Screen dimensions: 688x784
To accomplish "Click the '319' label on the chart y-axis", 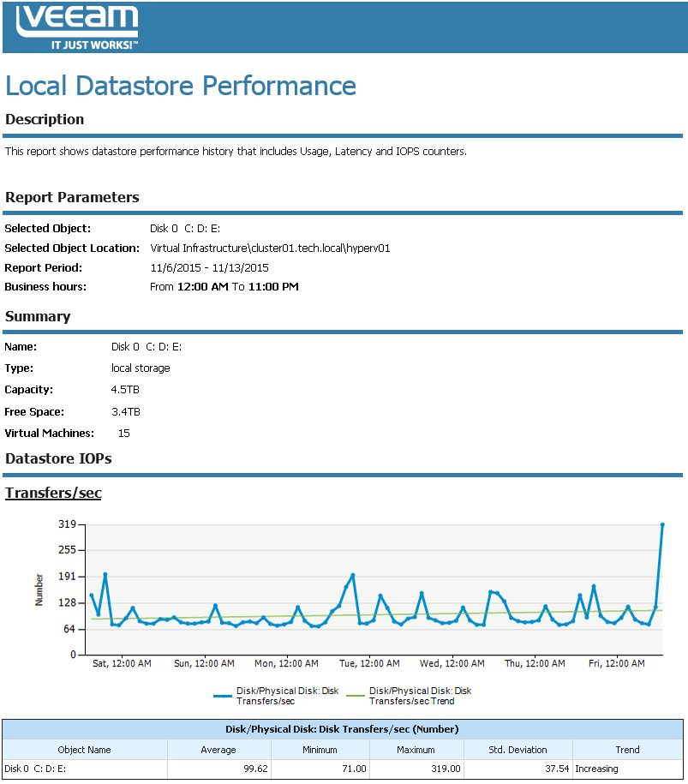I will point(67,524).
